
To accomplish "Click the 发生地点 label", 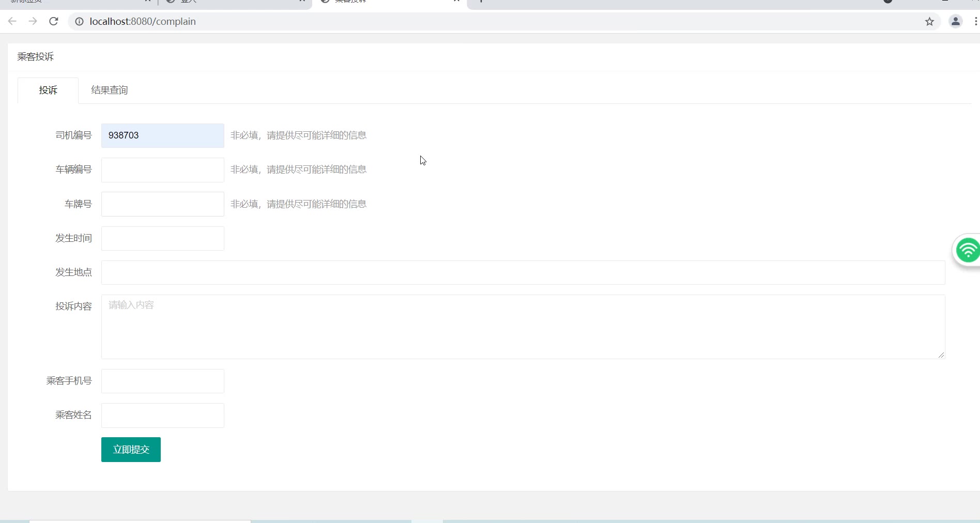I will (73, 272).
